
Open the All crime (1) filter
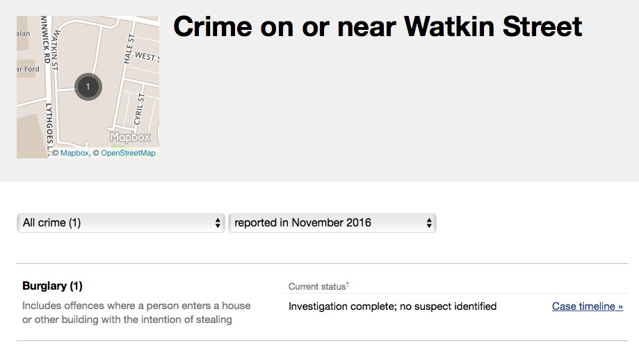tap(120, 223)
